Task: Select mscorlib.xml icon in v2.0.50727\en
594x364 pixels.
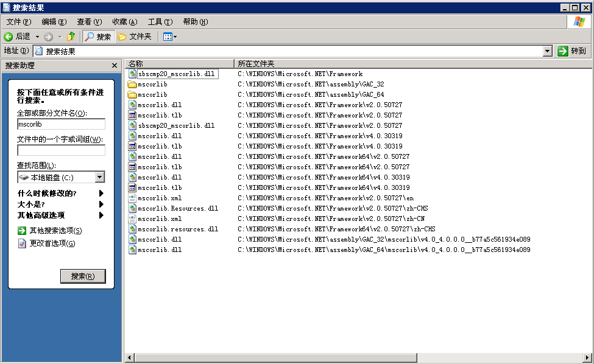Action: coord(132,198)
